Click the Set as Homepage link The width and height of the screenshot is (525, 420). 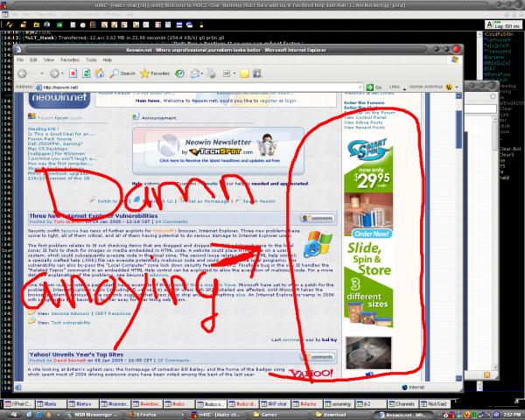[x=208, y=201]
